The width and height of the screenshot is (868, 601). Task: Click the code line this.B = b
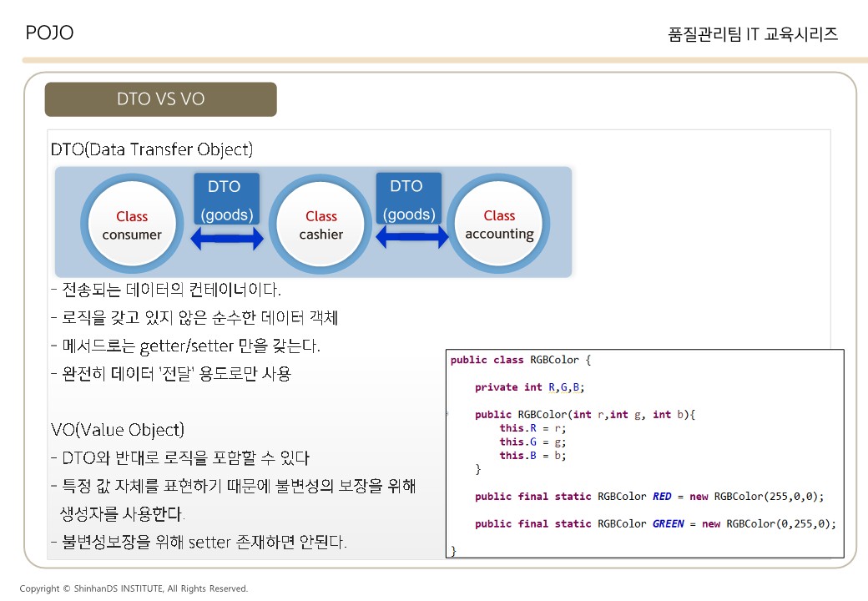[532, 456]
